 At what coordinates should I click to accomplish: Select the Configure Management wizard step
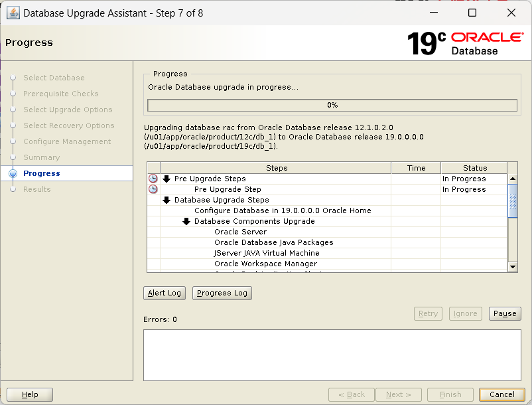click(x=67, y=141)
